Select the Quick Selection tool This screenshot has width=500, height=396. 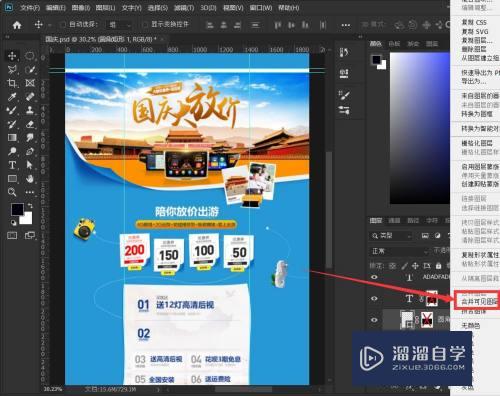click(30, 69)
